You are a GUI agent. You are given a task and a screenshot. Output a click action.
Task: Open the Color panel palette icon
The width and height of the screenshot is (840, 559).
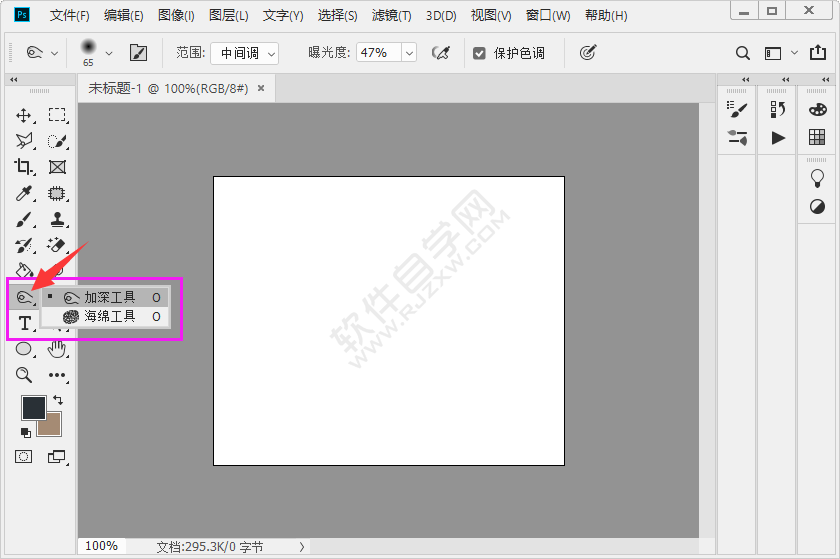[818, 109]
